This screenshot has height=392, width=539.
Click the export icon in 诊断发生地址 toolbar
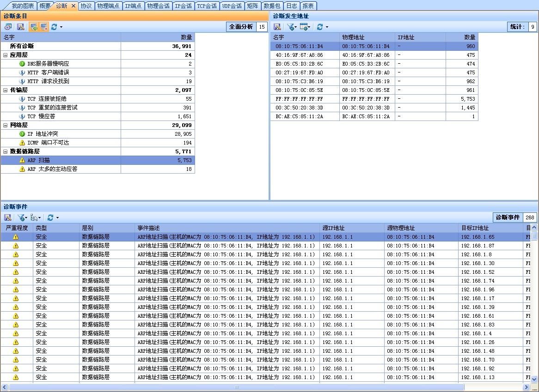pos(277,27)
